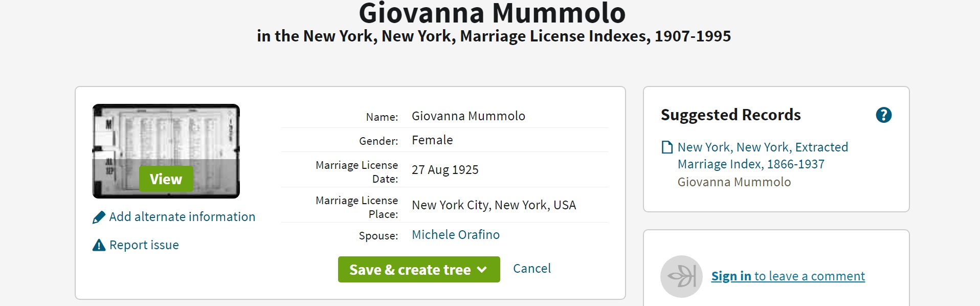Click the pencil icon beside Add alternate information

(x=99, y=217)
